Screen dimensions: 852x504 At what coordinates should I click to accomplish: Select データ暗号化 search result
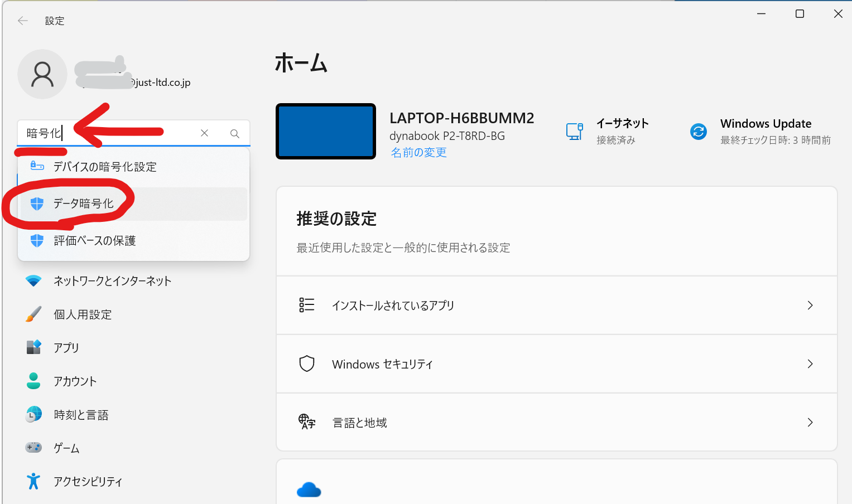(133, 204)
